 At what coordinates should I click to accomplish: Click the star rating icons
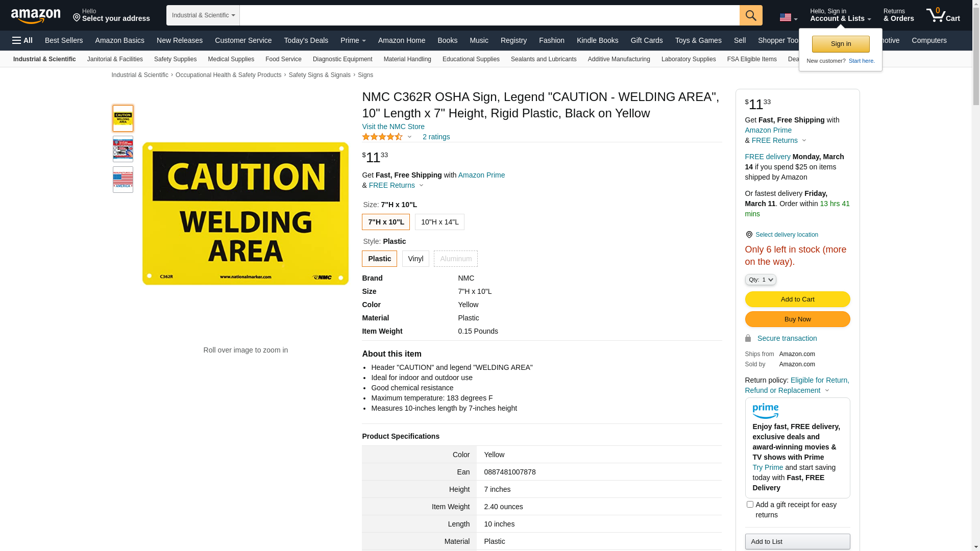[382, 137]
